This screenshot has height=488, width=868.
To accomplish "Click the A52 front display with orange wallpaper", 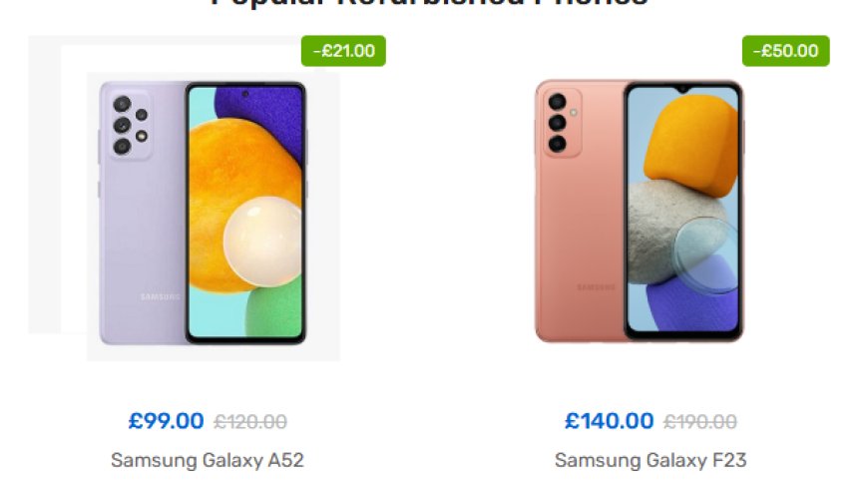I will click(245, 213).
